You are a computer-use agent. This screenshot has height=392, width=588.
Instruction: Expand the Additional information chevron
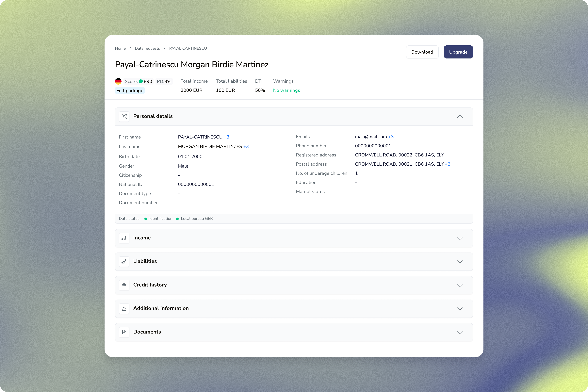(460, 309)
